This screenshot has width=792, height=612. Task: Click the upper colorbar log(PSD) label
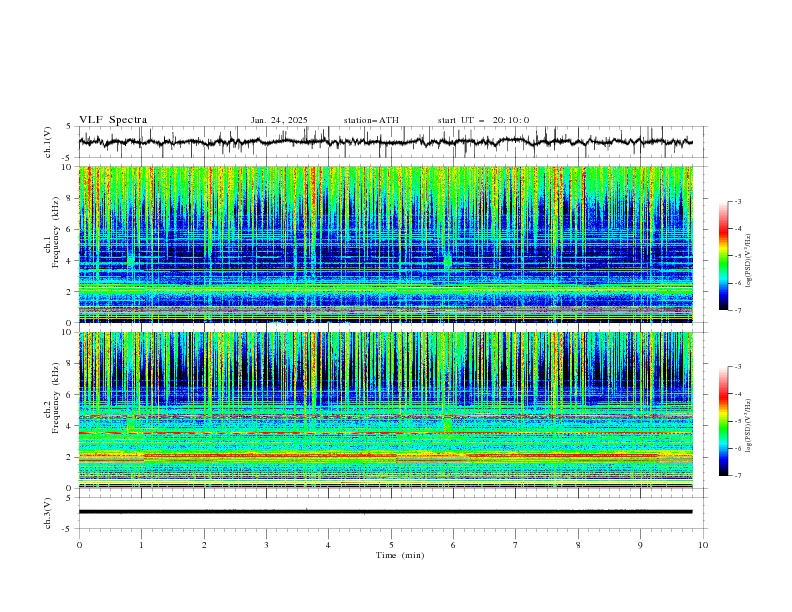pyautogui.click(x=749, y=261)
